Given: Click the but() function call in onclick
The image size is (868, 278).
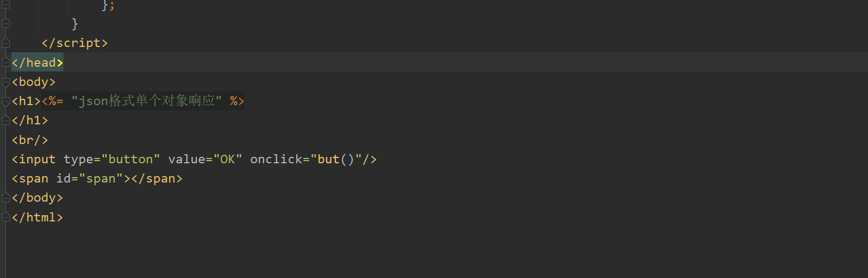Looking at the screenshot, I should click(336, 159).
